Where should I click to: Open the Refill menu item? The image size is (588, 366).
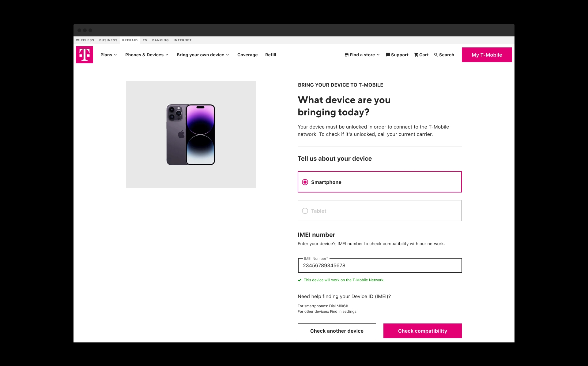271,55
